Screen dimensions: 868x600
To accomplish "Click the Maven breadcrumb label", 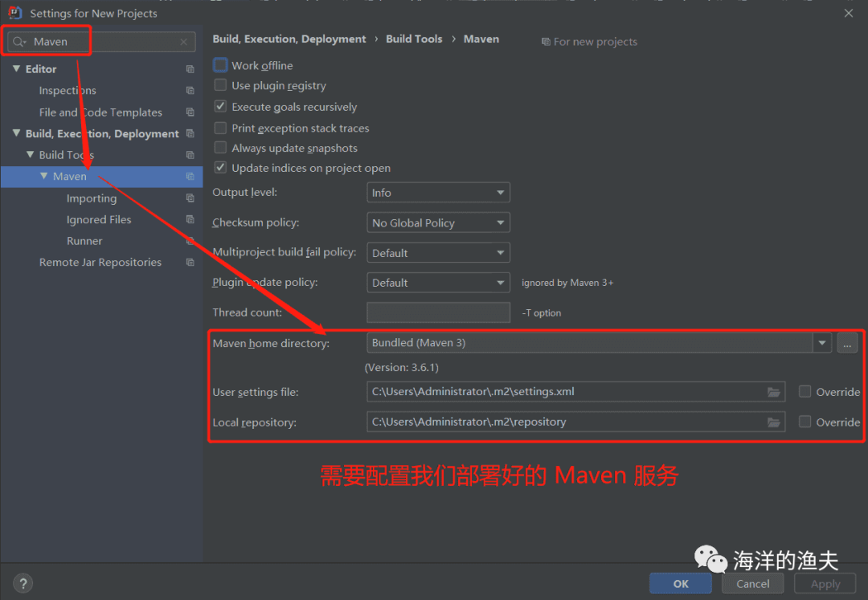I will [x=481, y=39].
